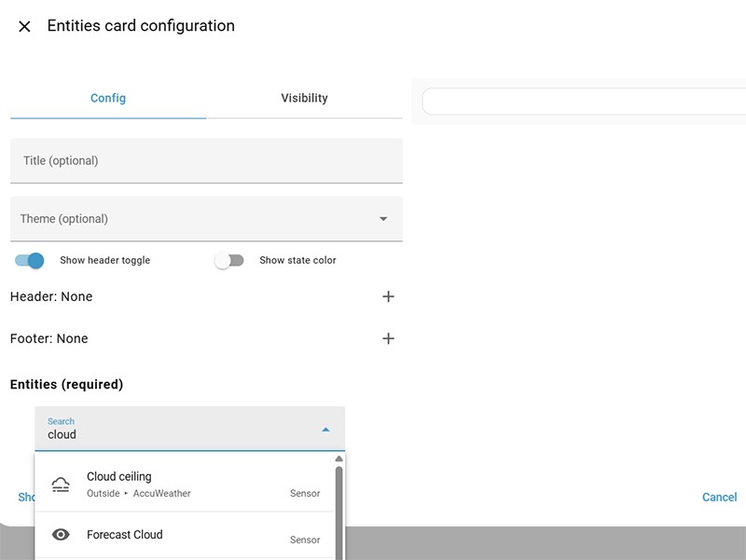Image resolution: width=746 pixels, height=560 pixels.
Task: Disable the Show header toggle switch
Action: coord(30,261)
